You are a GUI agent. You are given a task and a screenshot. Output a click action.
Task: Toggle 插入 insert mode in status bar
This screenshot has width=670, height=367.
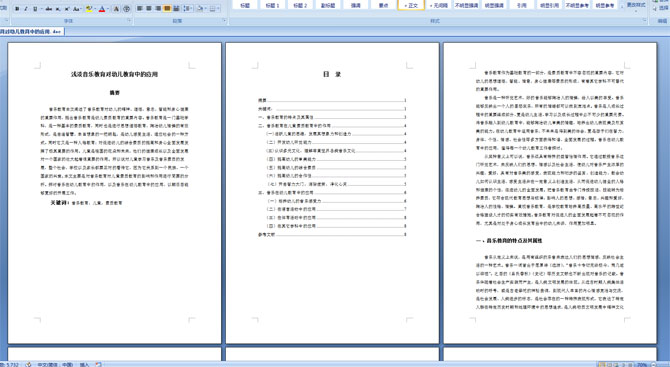click(85, 364)
